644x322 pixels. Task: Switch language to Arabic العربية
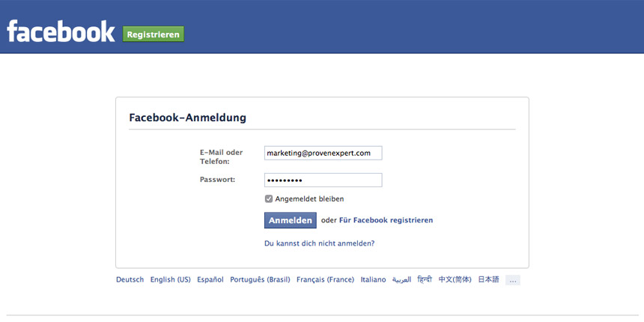tap(401, 280)
